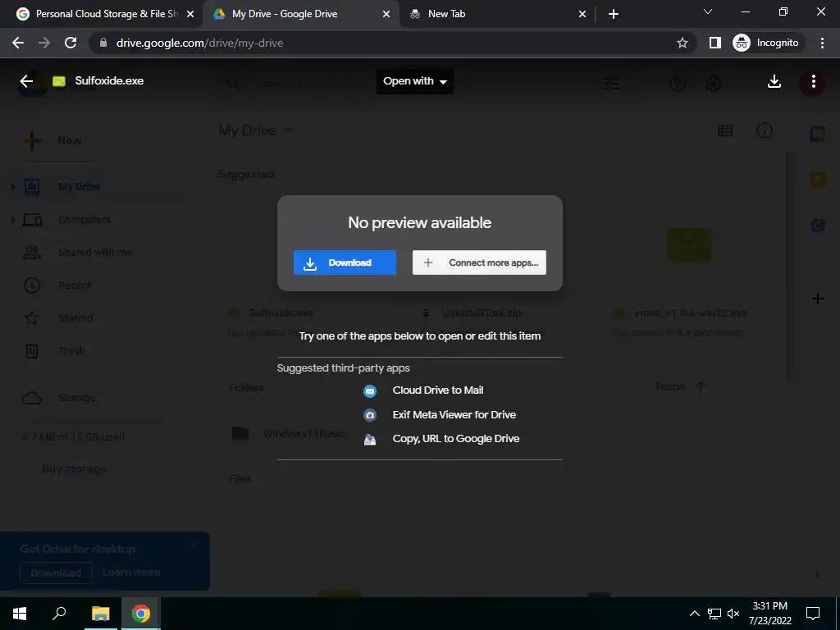Viewport: 840px width, 630px height.
Task: Open the Windows Start menu
Action: [x=20, y=614]
